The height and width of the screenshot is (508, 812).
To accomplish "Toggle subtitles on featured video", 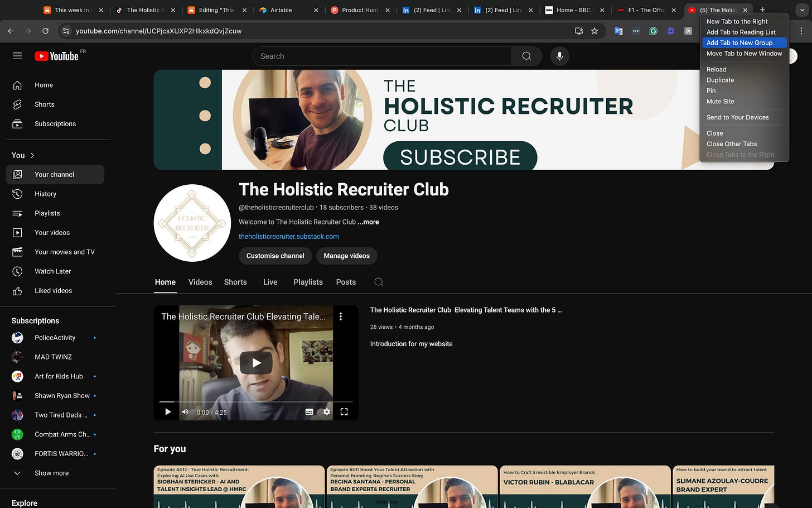I will 309,412.
